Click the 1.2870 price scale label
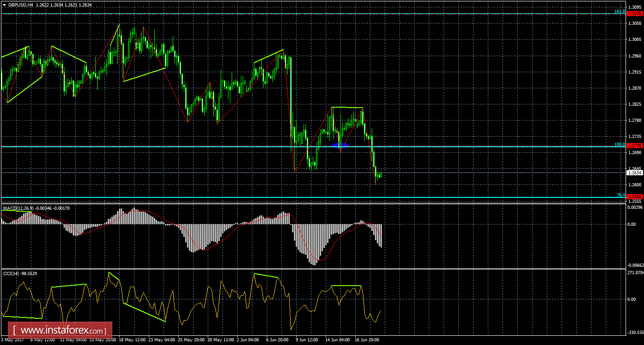This screenshot has width=644, height=345. 635,88
